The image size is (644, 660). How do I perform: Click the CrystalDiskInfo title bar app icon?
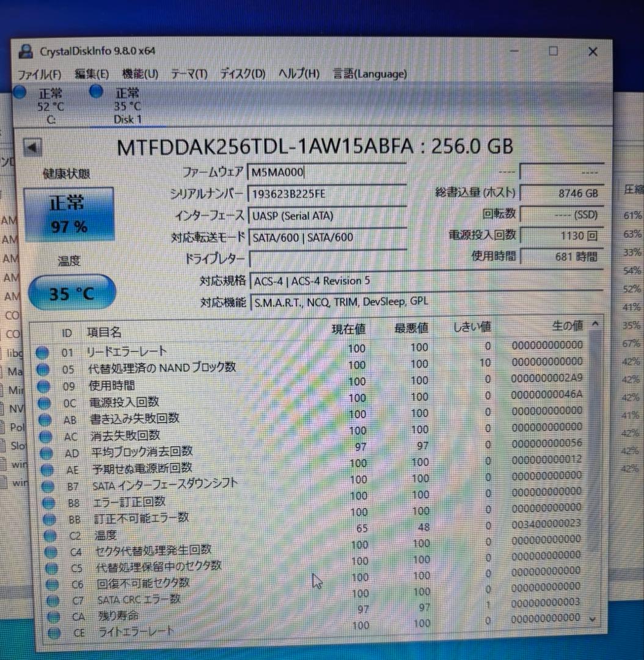26,51
